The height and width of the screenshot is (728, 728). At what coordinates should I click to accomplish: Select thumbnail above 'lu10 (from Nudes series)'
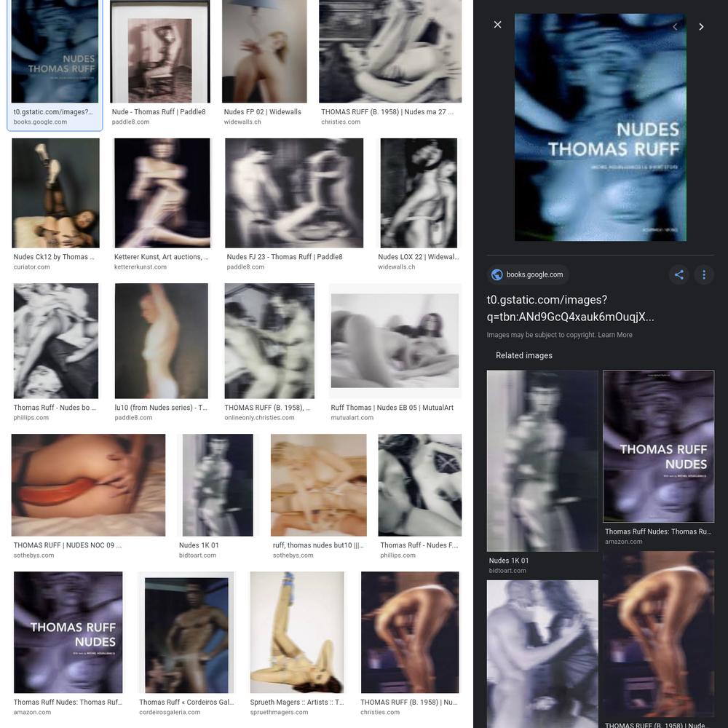click(x=162, y=341)
